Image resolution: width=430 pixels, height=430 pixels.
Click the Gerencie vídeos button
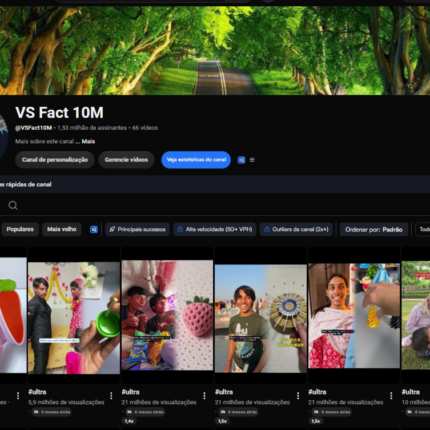point(126,160)
